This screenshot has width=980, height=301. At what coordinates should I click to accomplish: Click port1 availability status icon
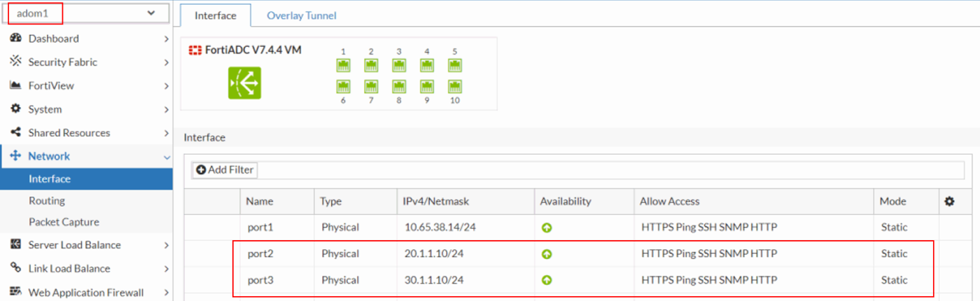547,227
